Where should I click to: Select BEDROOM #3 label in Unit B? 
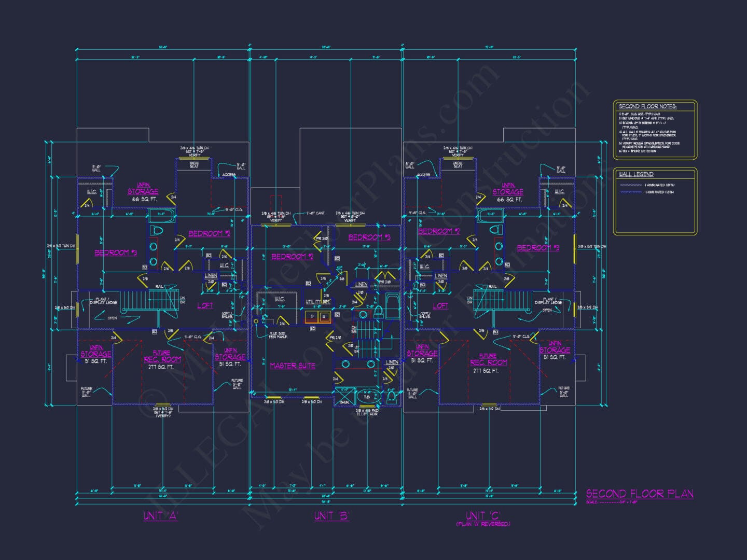pos(369,237)
